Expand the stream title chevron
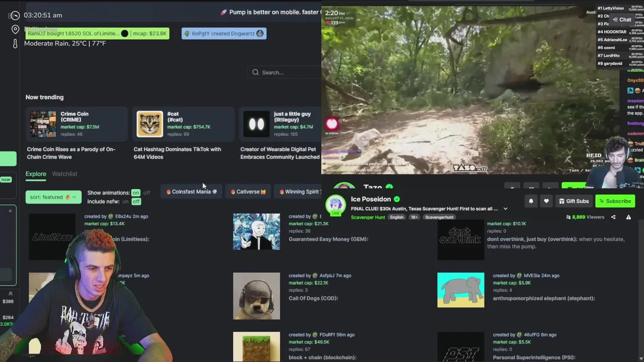 pos(506,209)
